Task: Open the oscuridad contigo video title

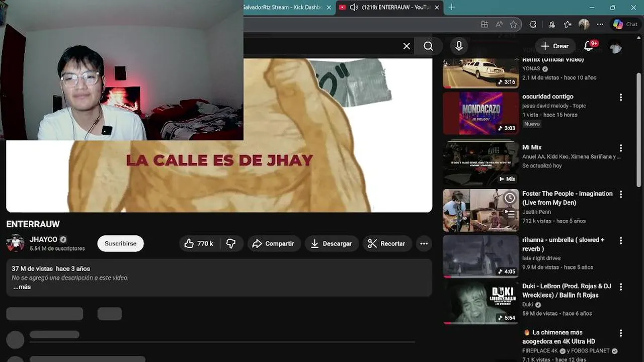Action: (547, 97)
